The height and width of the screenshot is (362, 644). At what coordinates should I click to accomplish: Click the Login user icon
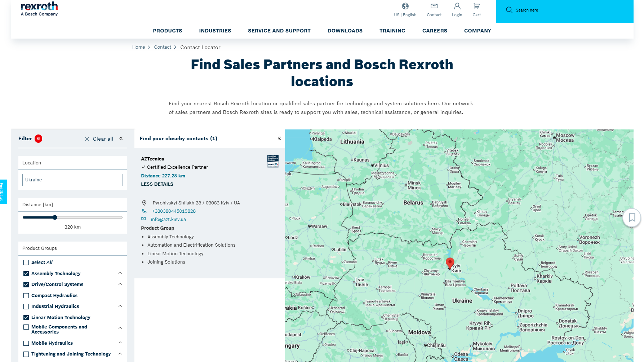tap(457, 6)
